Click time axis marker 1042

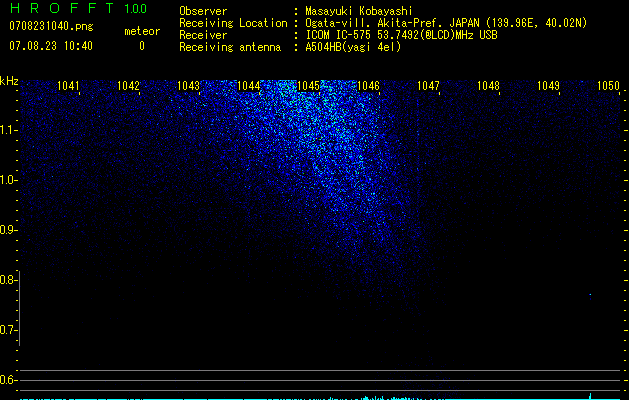(128, 86)
